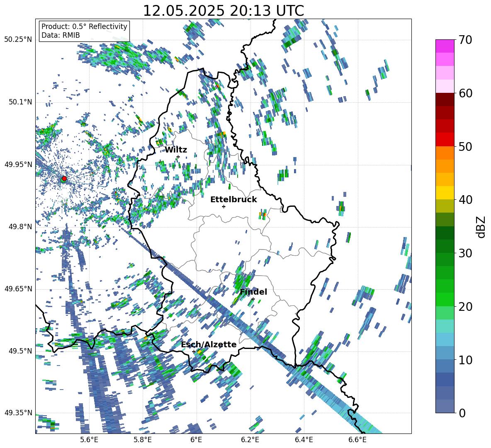Click the Esch/Alzette location cross marker
Screen dimensions: 491x448
click(x=194, y=351)
